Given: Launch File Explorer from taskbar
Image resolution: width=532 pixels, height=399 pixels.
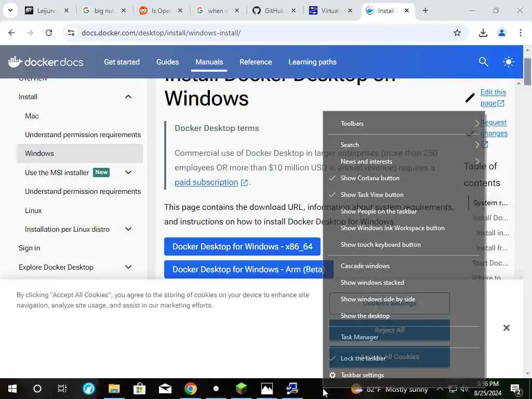Looking at the screenshot, I should [114, 389].
